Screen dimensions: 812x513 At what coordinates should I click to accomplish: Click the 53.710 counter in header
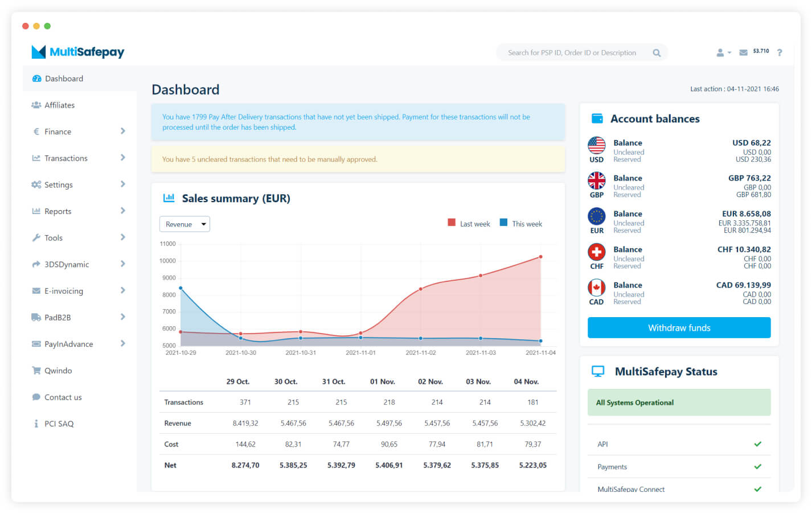[761, 51]
